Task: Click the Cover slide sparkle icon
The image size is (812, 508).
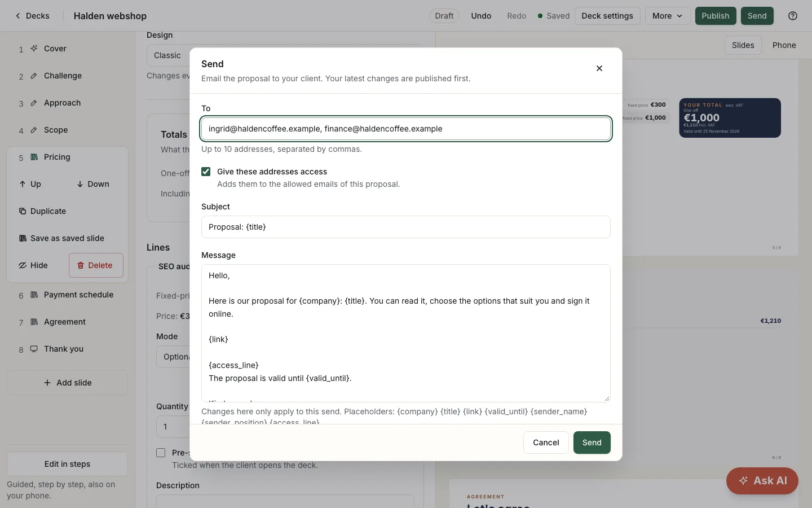Action: click(x=34, y=49)
